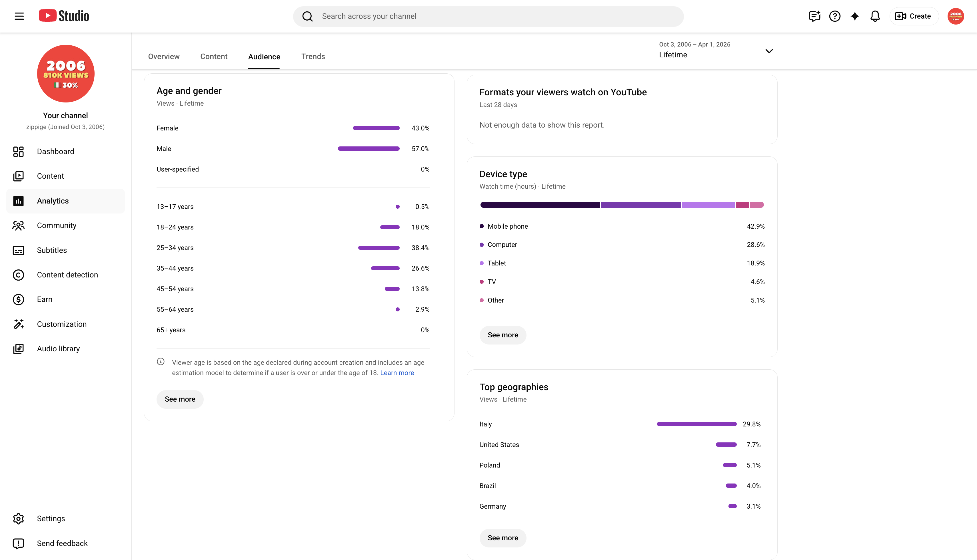Viewport: 977px width, 560px height.
Task: Click the sparkle Ask Studio icon
Action: [854, 16]
